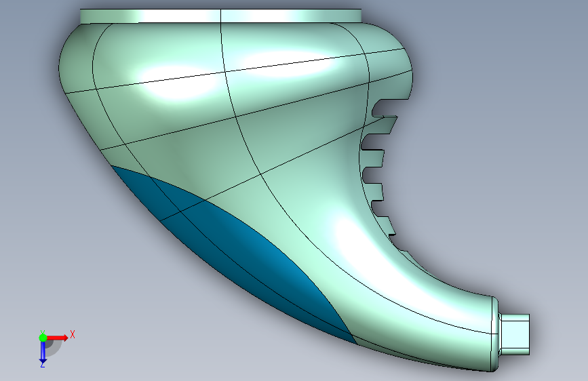Click the blue Z axis arrow of the triad
The height and width of the screenshot is (381, 588).
tap(43, 353)
